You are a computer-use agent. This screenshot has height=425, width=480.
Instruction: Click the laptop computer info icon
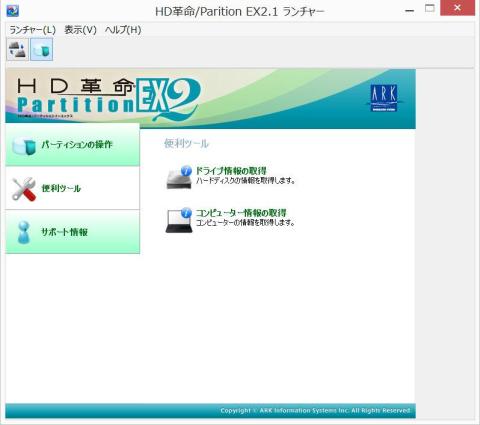click(179, 220)
